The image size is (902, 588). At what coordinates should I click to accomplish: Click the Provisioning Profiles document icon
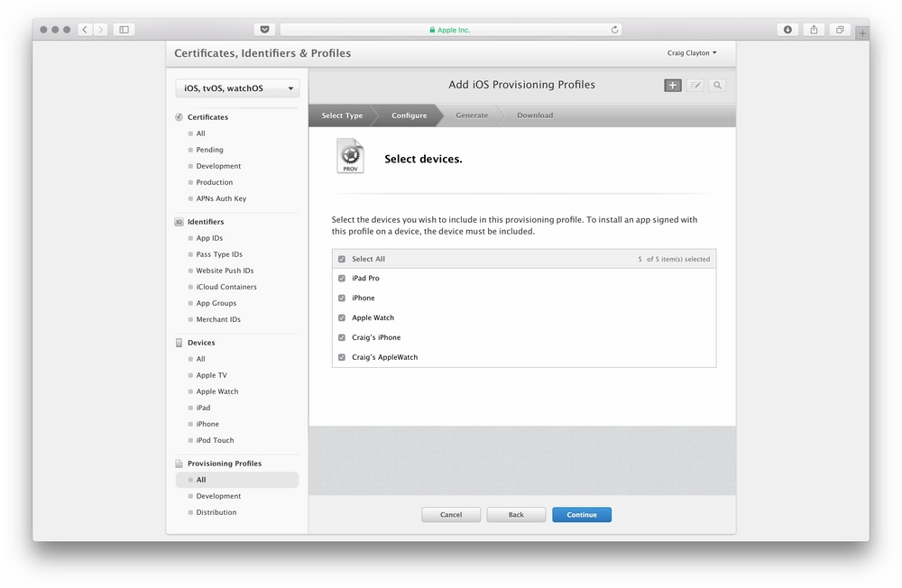pyautogui.click(x=179, y=464)
